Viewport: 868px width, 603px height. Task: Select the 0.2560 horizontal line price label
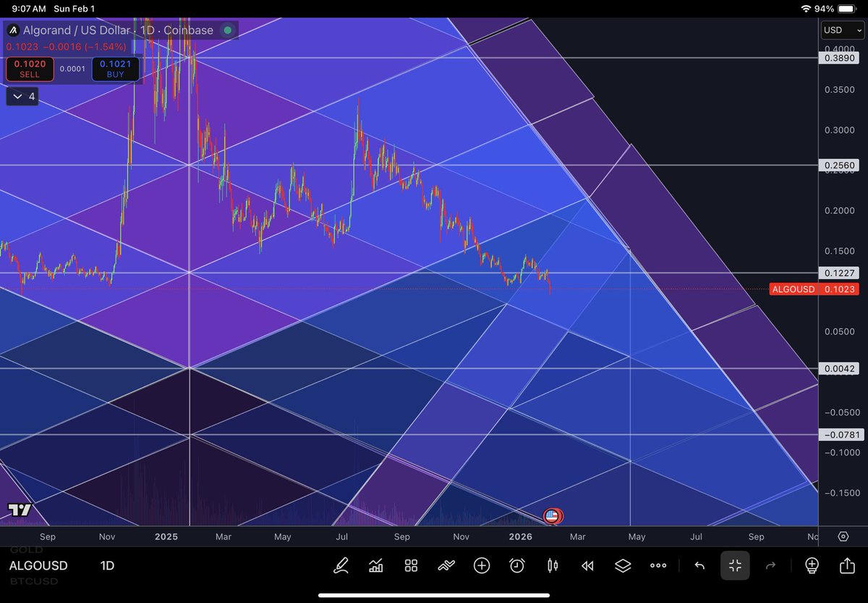(x=838, y=166)
